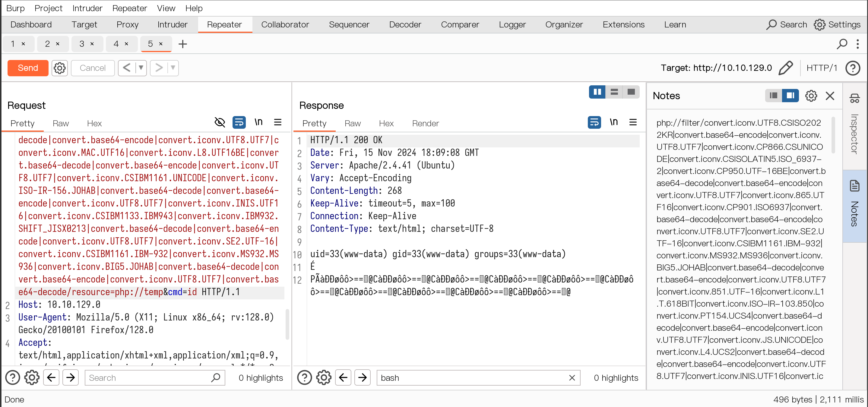The image size is (868, 407).
Task: Toggle hide non-printable chars in request
Action: click(x=220, y=122)
